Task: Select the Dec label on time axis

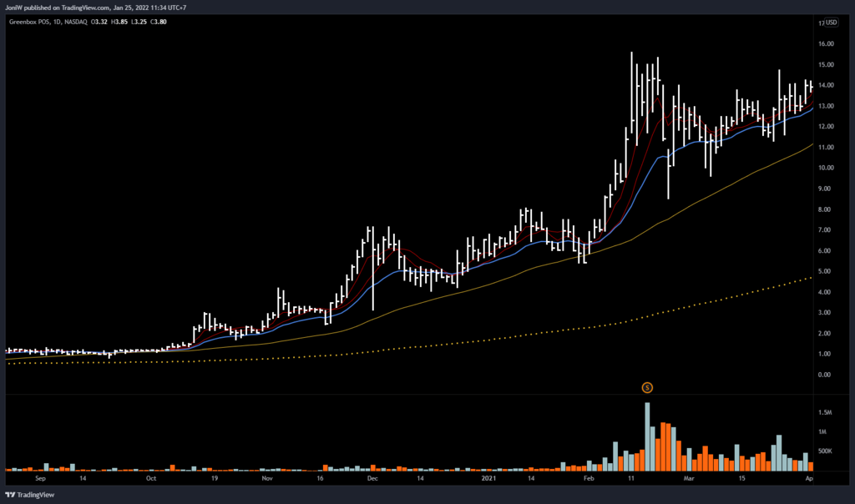Action: point(372,480)
